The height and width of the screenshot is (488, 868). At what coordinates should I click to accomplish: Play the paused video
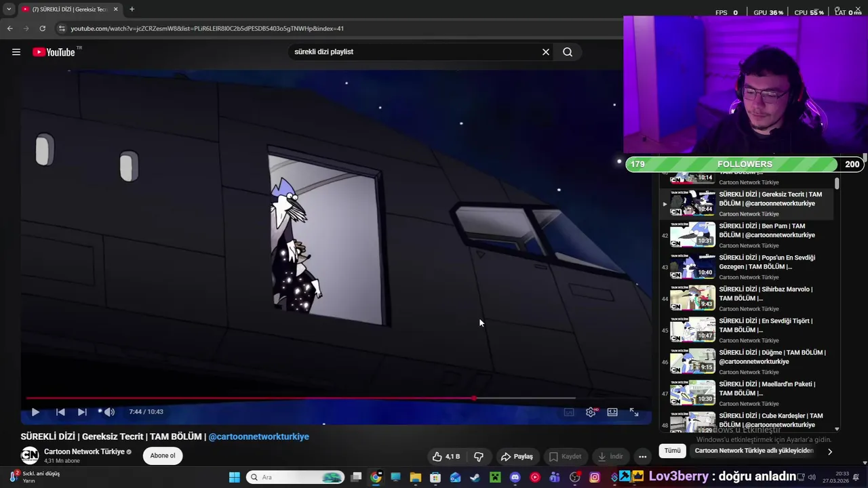(x=35, y=411)
